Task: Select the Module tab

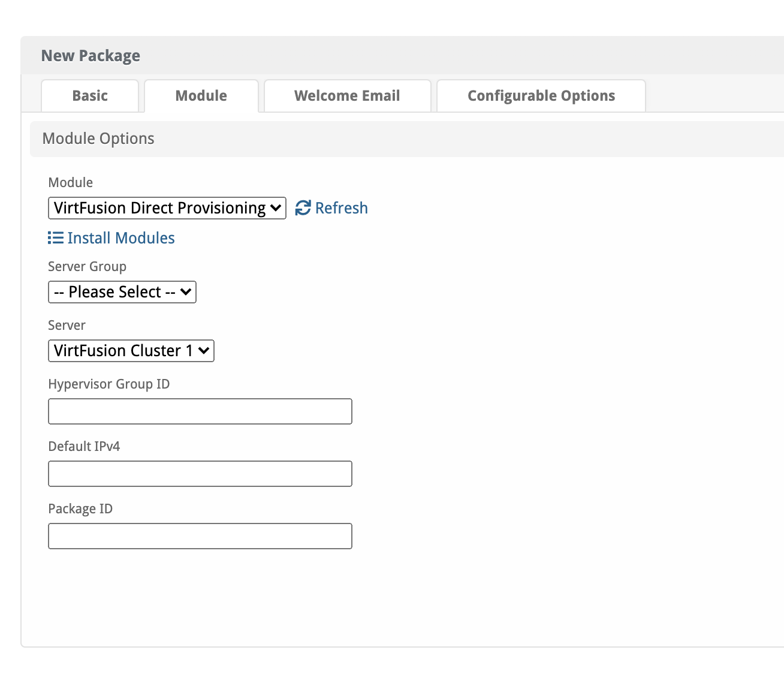Action: pyautogui.click(x=201, y=96)
